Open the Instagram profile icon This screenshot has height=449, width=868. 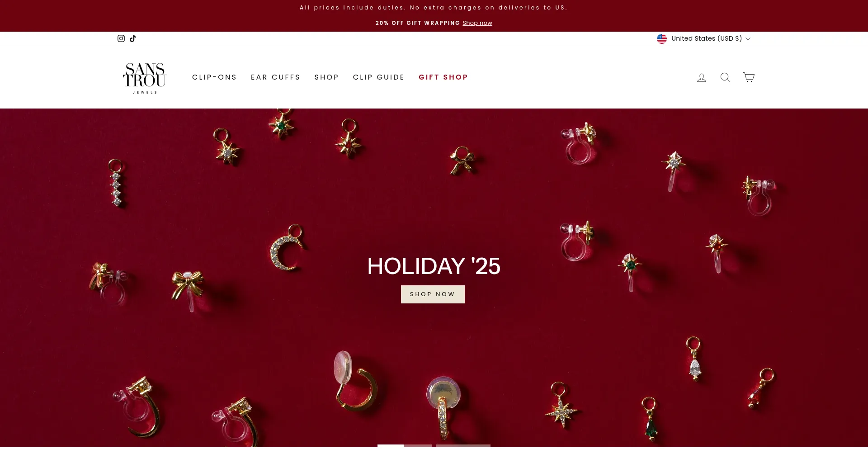coord(121,38)
